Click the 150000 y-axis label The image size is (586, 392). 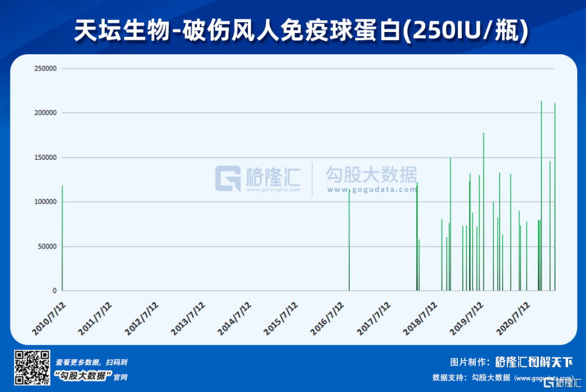(45, 158)
